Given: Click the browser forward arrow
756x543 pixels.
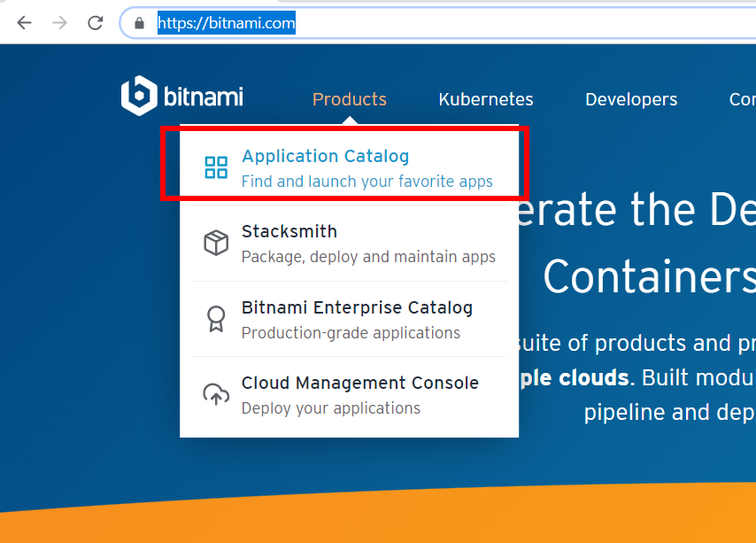Looking at the screenshot, I should 60,23.
